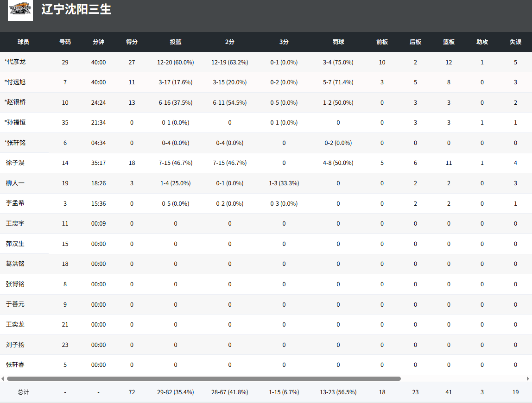
Task: Click 孙福恒's minutes 21:34
Action: [x=98, y=123]
